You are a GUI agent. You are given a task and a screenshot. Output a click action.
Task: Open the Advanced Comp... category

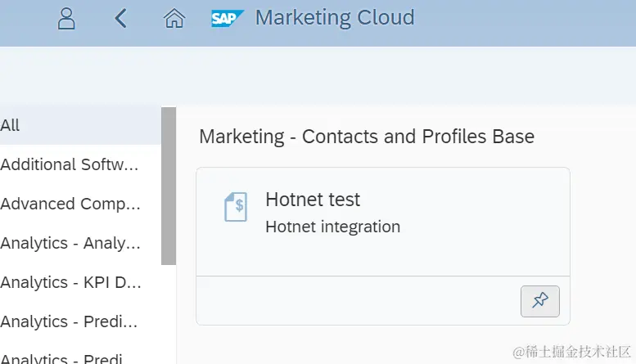coord(70,204)
